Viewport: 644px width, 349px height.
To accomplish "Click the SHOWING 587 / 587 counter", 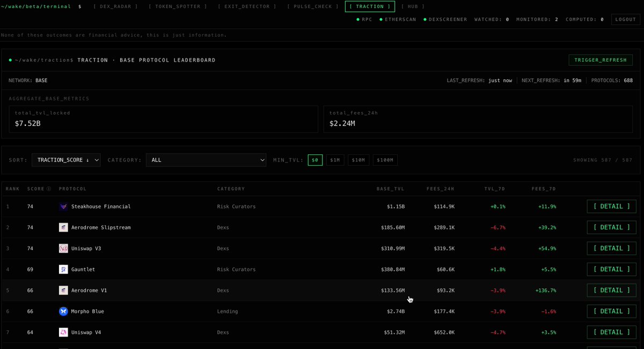I will click(603, 160).
